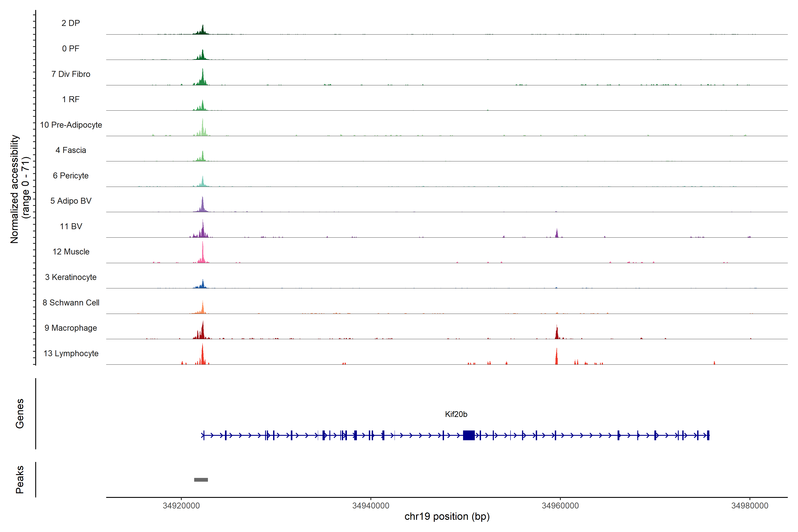Click the 34980000 axis tick label
This screenshot has width=798, height=532.
[x=749, y=506]
